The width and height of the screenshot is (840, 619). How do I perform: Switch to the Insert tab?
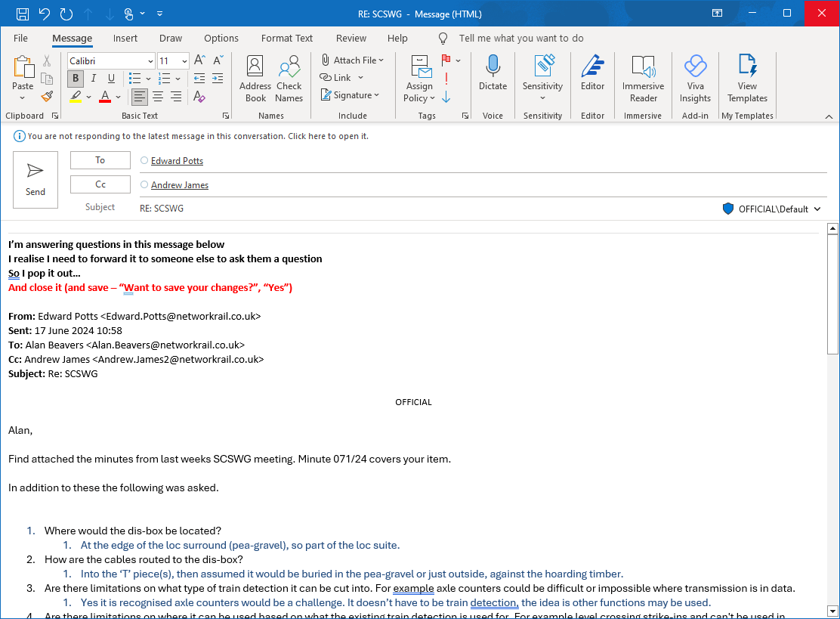pos(125,38)
